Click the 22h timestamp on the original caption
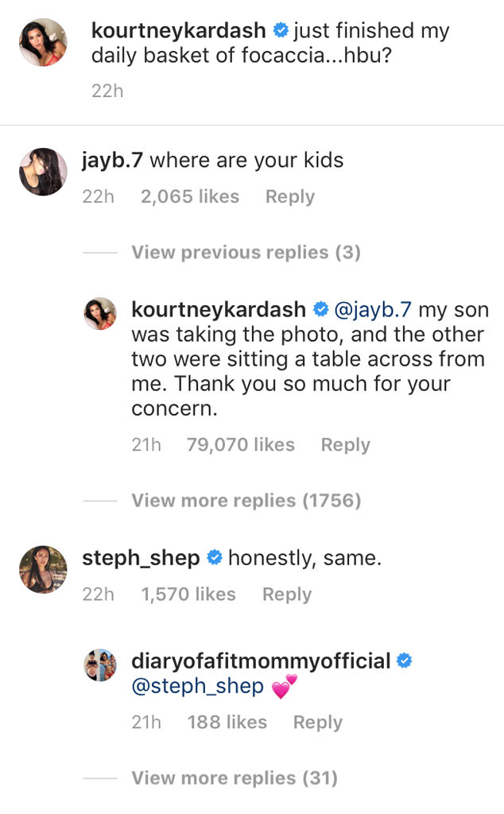This screenshot has width=504, height=814. [x=109, y=91]
